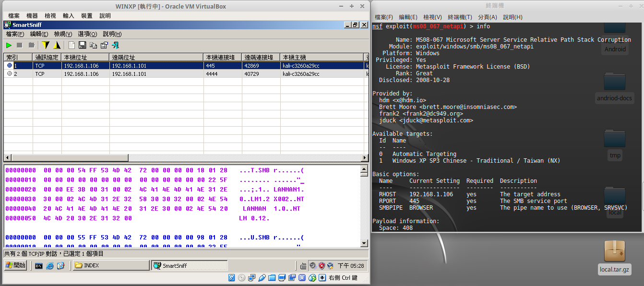Select TCP conversation row with port 445

click(x=186, y=66)
